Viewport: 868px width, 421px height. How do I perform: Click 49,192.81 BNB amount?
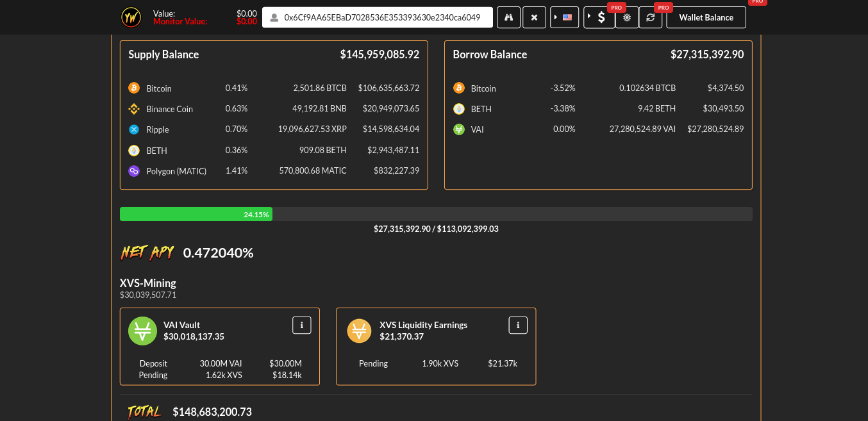320,108
